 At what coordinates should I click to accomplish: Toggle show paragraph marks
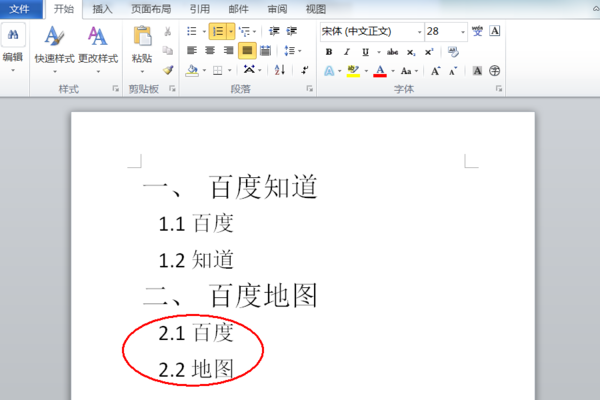pyautogui.click(x=305, y=70)
